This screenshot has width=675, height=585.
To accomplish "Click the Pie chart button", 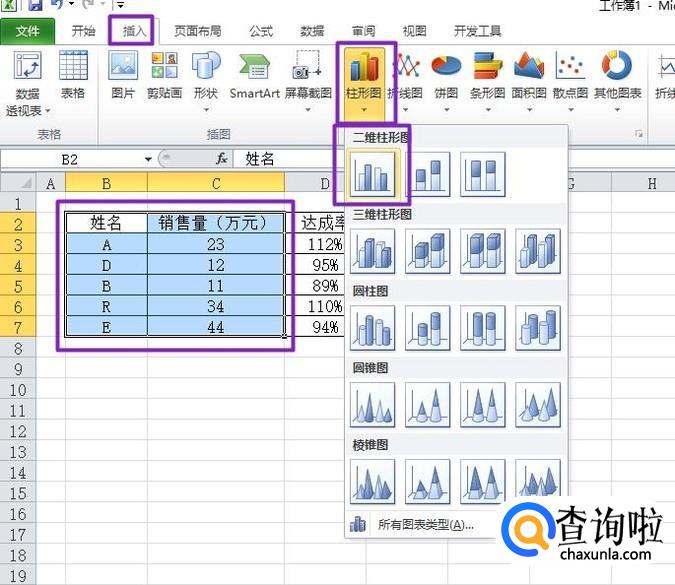I will [445, 77].
